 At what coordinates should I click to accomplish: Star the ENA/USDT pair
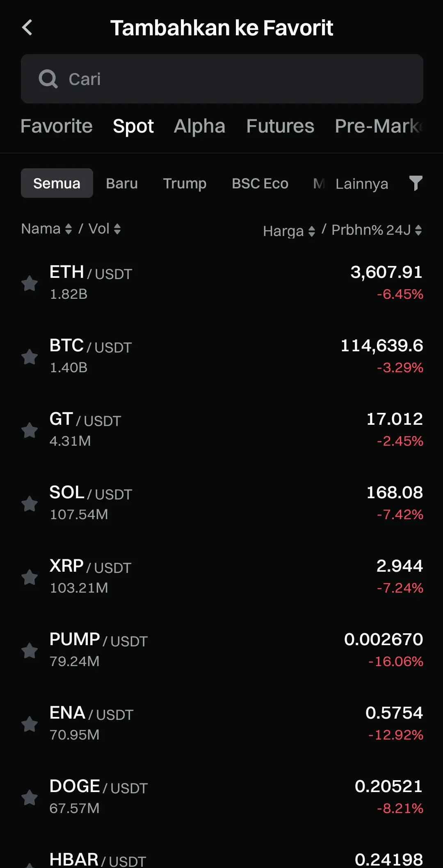(30, 724)
